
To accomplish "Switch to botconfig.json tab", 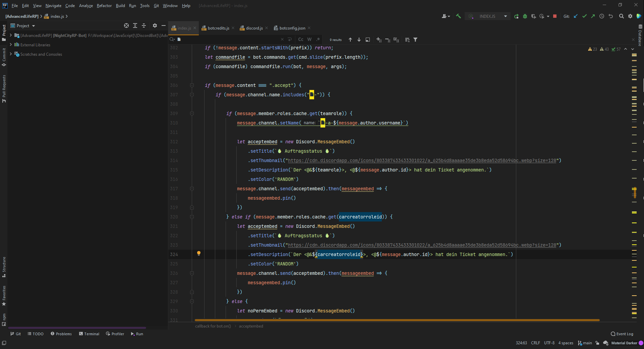I will [292, 28].
